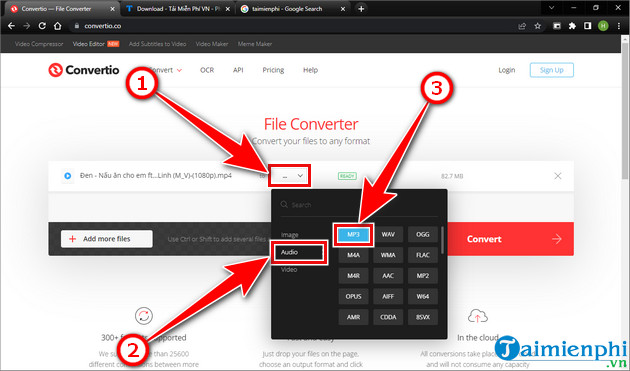Choose W64 format
This screenshot has width=630, height=371.
(423, 296)
